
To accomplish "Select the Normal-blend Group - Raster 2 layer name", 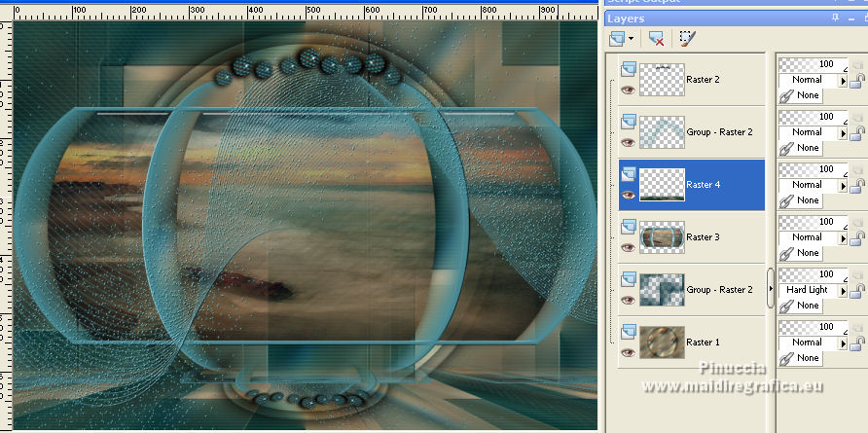I will pos(720,131).
